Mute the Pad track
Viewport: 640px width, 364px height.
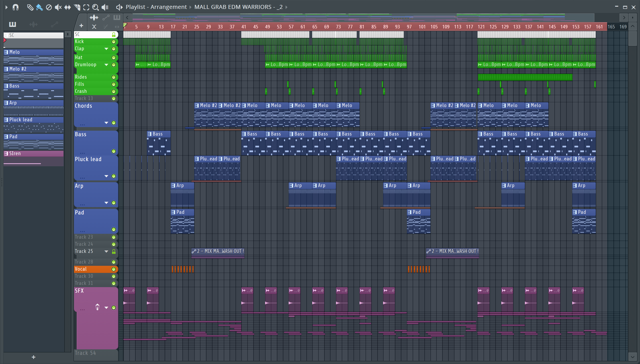click(114, 229)
